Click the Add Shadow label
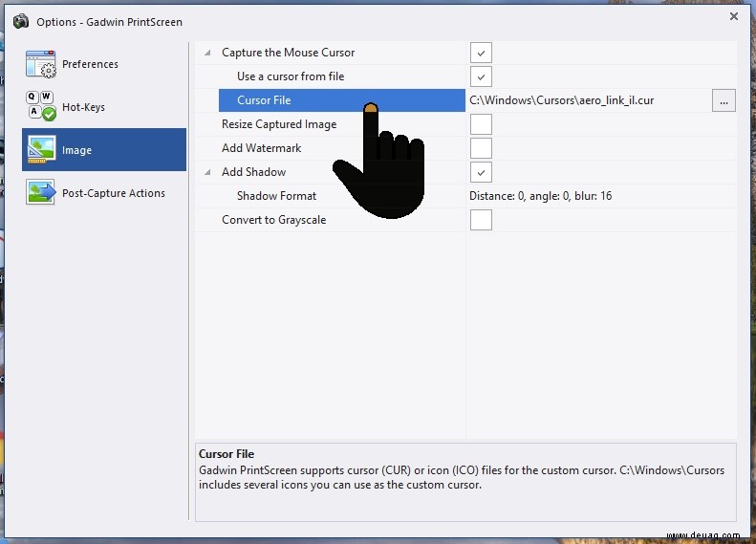The width and height of the screenshot is (756, 544). coord(253,172)
